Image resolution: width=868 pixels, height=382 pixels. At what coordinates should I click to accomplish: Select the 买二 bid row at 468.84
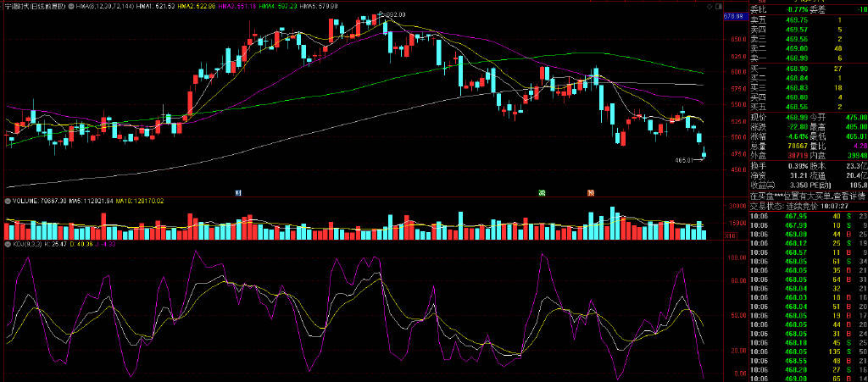click(x=808, y=78)
